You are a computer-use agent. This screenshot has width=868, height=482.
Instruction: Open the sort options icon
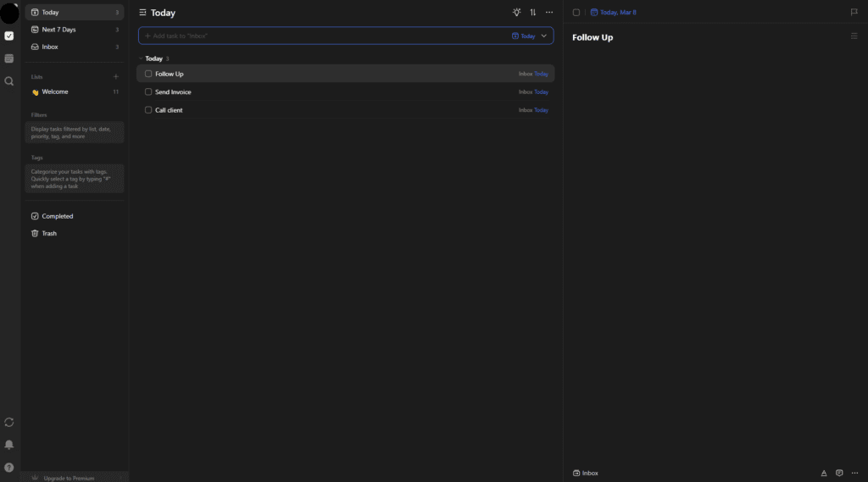click(x=532, y=12)
